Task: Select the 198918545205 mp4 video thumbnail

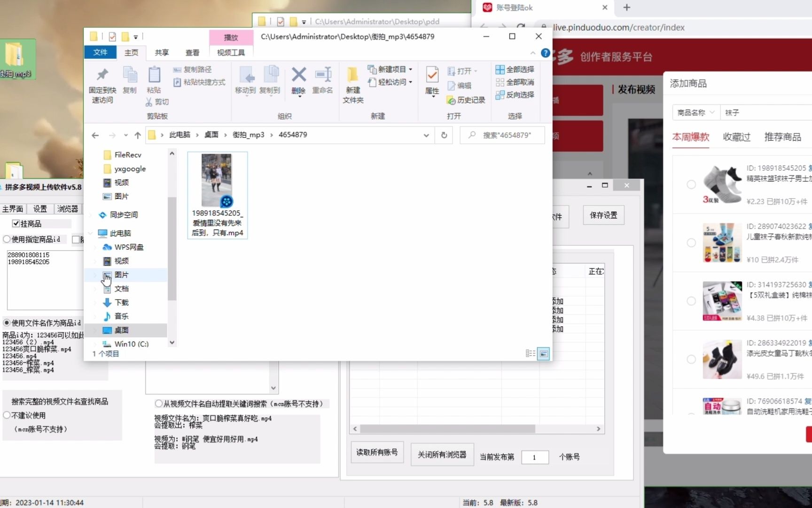Action: click(217, 195)
